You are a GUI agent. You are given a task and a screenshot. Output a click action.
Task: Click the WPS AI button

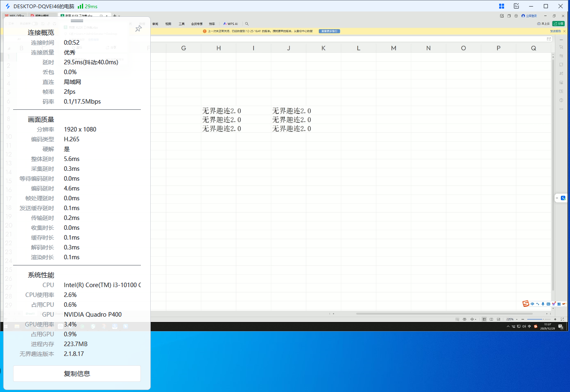231,24
